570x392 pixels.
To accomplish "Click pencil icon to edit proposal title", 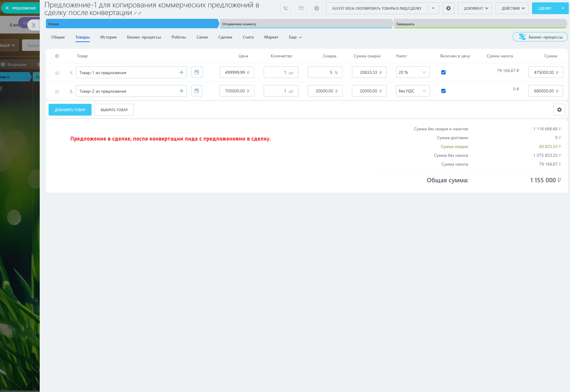I will coord(135,13).
